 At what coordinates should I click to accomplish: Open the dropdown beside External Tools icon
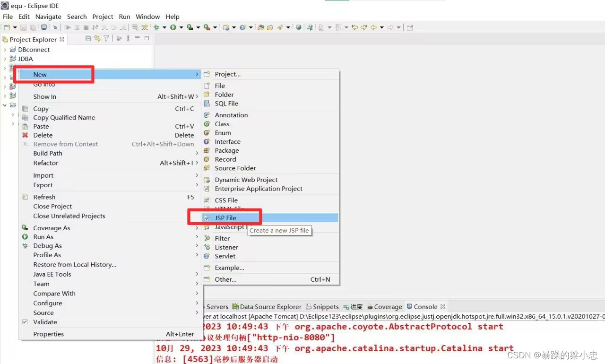215,27
